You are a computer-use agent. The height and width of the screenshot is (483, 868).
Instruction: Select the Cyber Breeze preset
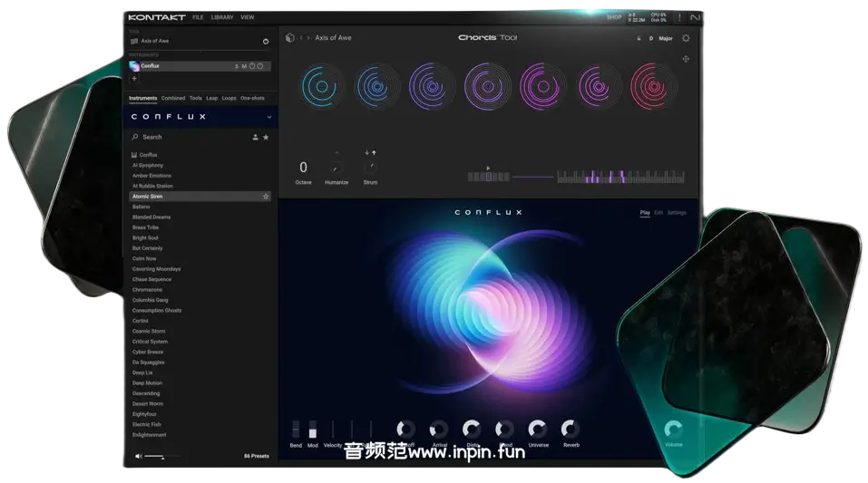pos(148,352)
